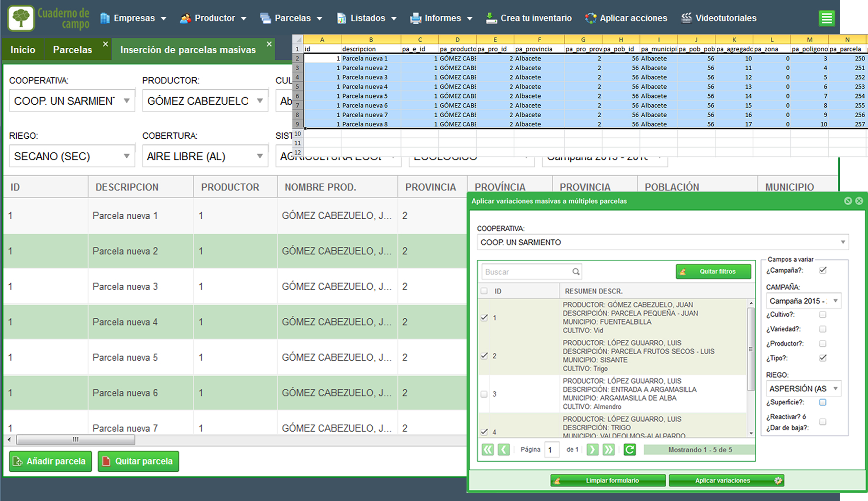Enable the ¿Productor? checkbox
868x501 pixels.
coord(823,343)
